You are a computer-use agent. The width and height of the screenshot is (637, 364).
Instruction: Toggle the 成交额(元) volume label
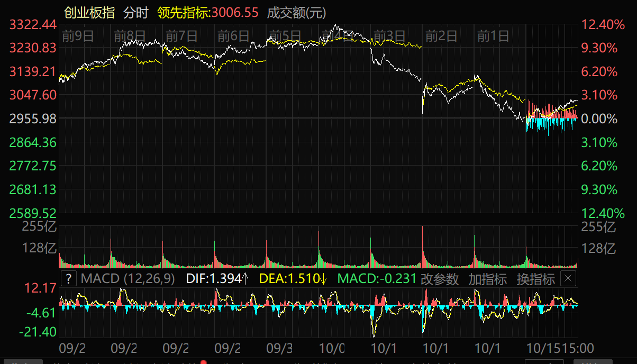coord(297,13)
